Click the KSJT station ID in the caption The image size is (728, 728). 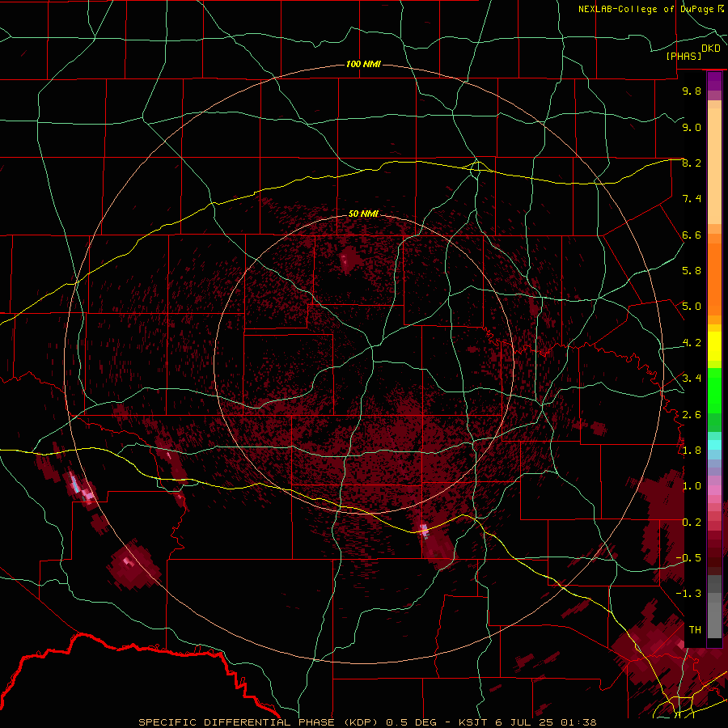[472, 722]
